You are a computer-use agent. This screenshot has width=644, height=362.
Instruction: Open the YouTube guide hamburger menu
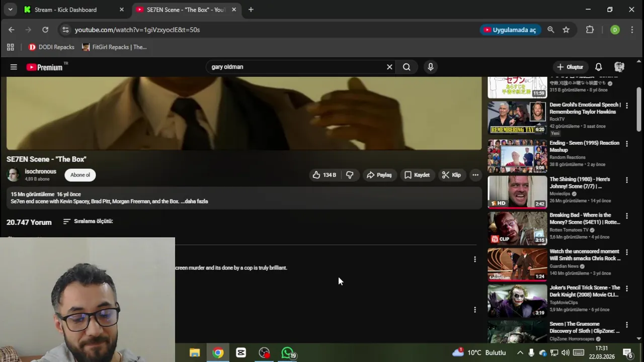coord(14,67)
